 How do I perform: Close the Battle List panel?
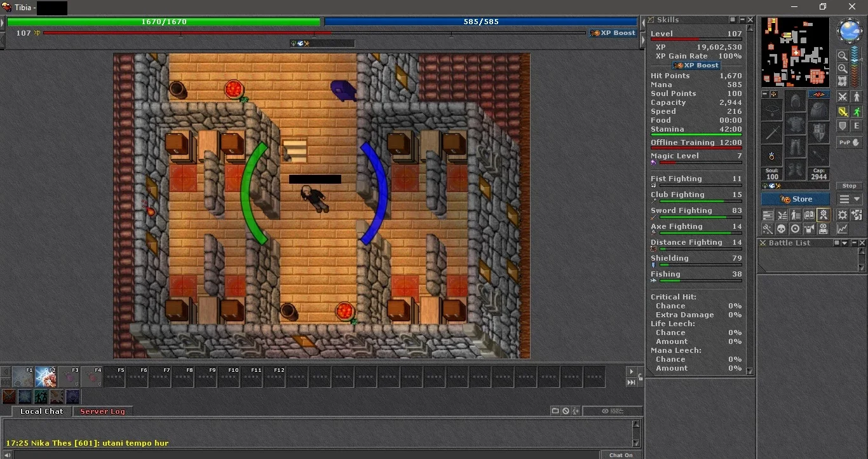click(x=862, y=243)
